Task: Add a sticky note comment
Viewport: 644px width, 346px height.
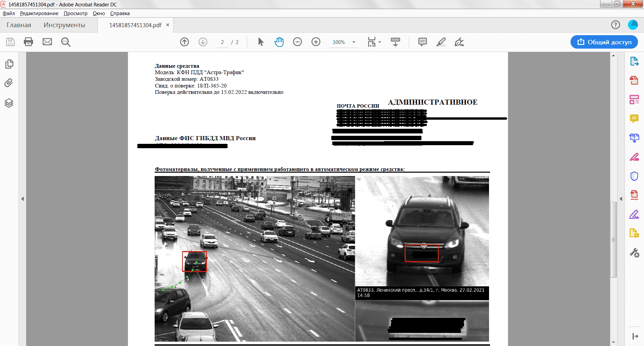Action: [x=423, y=42]
